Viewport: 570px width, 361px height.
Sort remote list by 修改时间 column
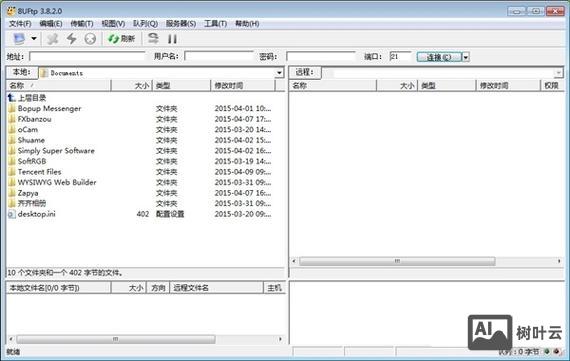coord(508,85)
